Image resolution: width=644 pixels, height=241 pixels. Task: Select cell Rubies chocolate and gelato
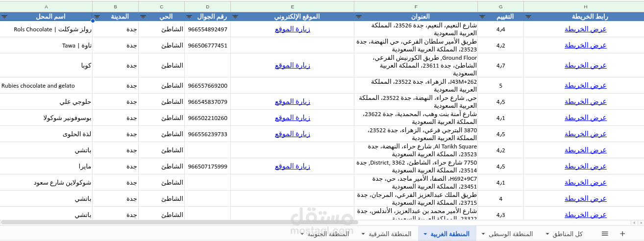tap(46, 85)
